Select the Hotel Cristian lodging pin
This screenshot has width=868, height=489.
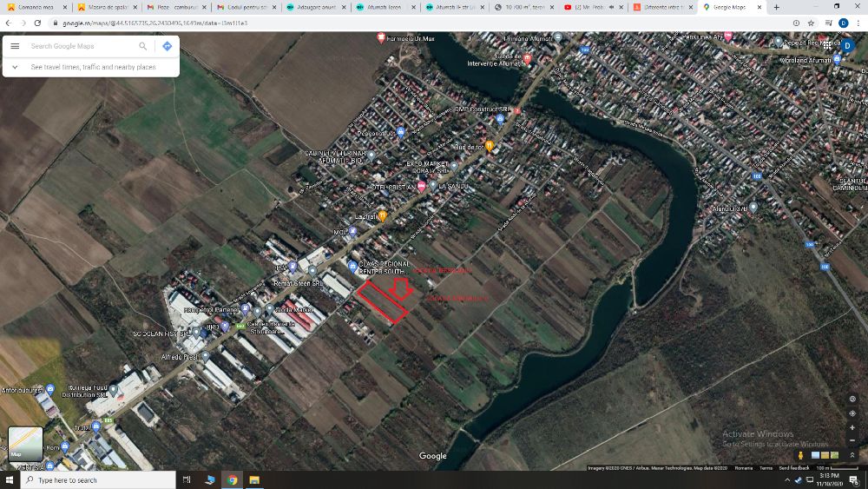(x=421, y=187)
